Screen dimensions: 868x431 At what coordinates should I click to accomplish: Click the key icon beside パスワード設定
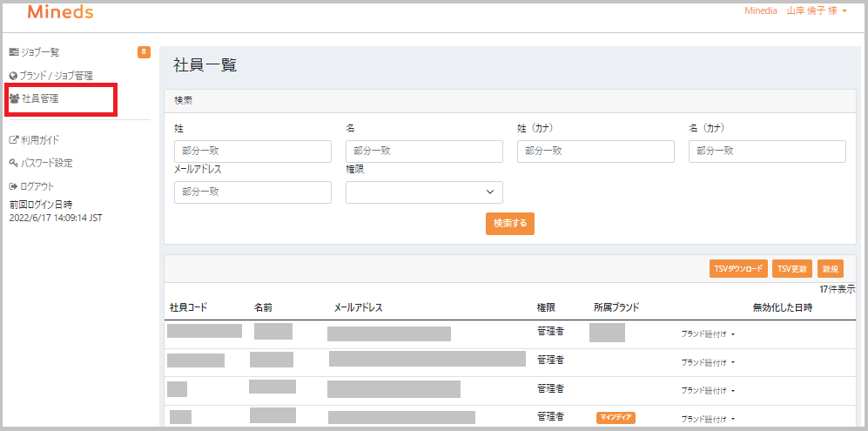tap(14, 163)
